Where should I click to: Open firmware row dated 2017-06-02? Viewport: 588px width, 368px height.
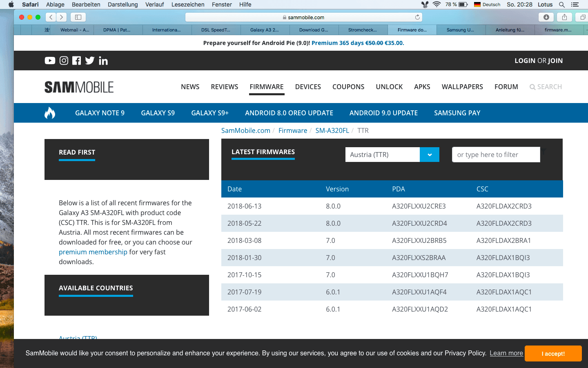point(392,309)
